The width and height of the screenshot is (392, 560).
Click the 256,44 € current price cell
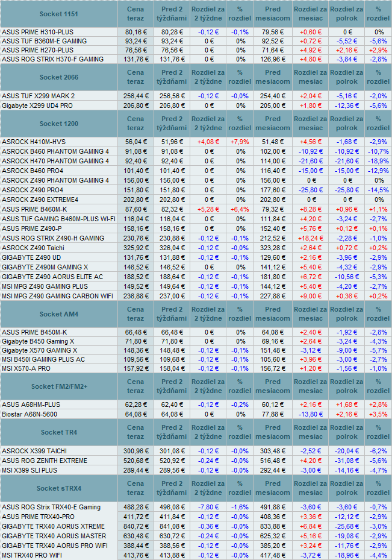tap(136, 96)
